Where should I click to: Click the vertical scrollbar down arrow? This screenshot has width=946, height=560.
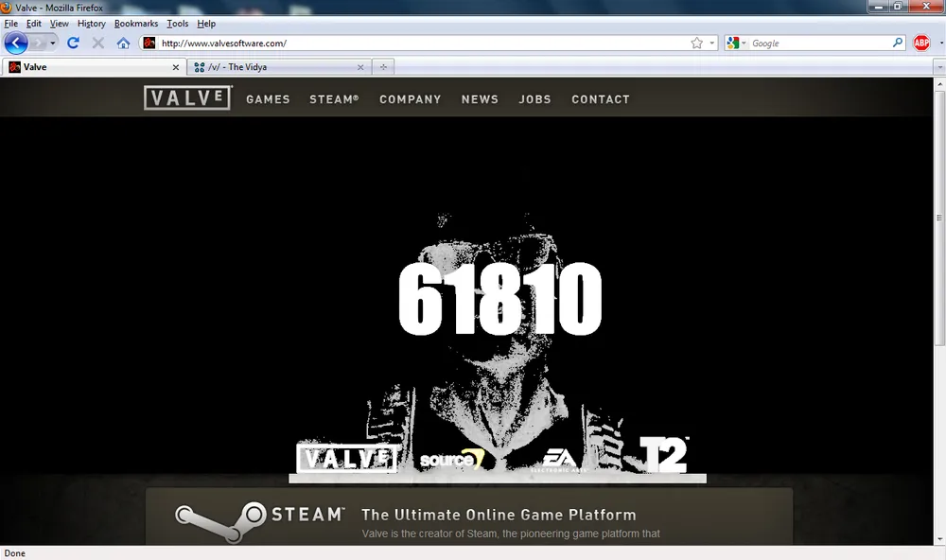click(x=938, y=539)
